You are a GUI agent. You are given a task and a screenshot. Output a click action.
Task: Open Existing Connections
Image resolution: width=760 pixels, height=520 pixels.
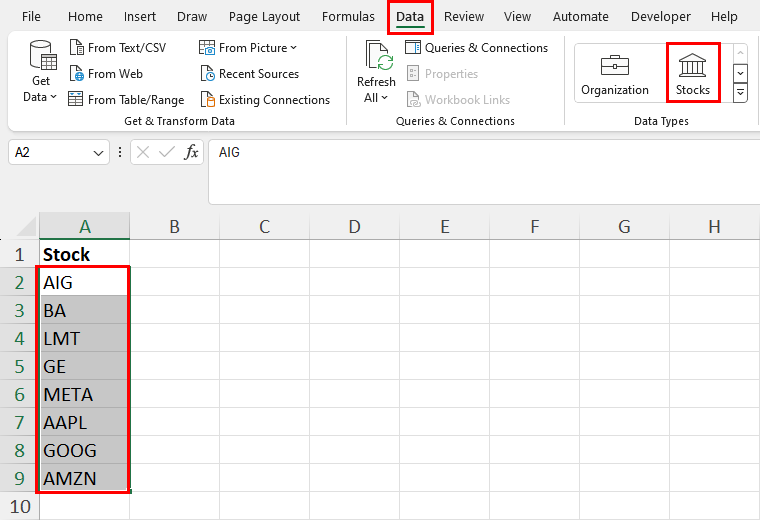point(265,99)
